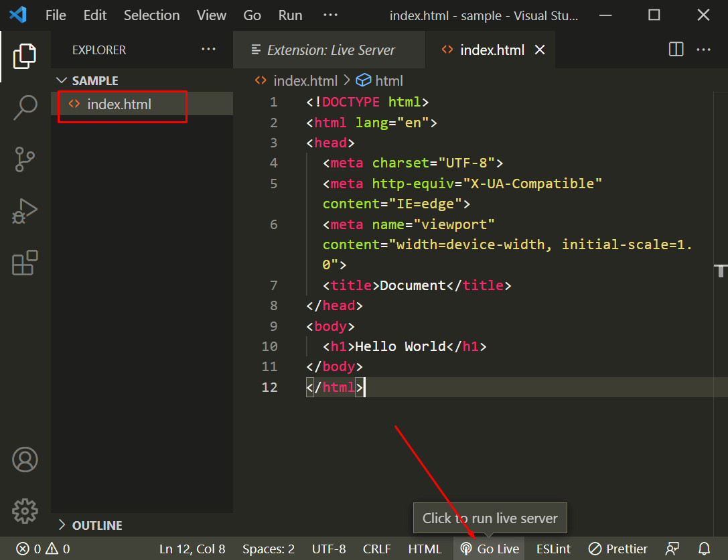Open the Explorer view in activity bar
The width and height of the screenshot is (728, 560).
(25, 56)
